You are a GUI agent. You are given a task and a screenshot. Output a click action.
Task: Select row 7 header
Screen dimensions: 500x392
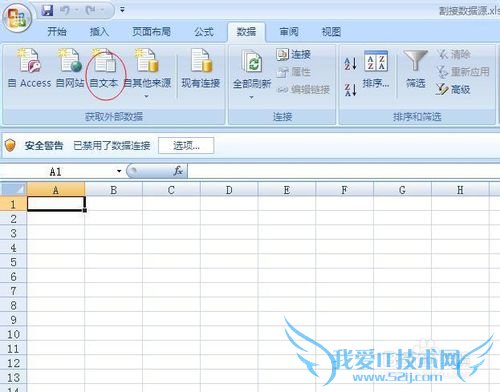13,291
